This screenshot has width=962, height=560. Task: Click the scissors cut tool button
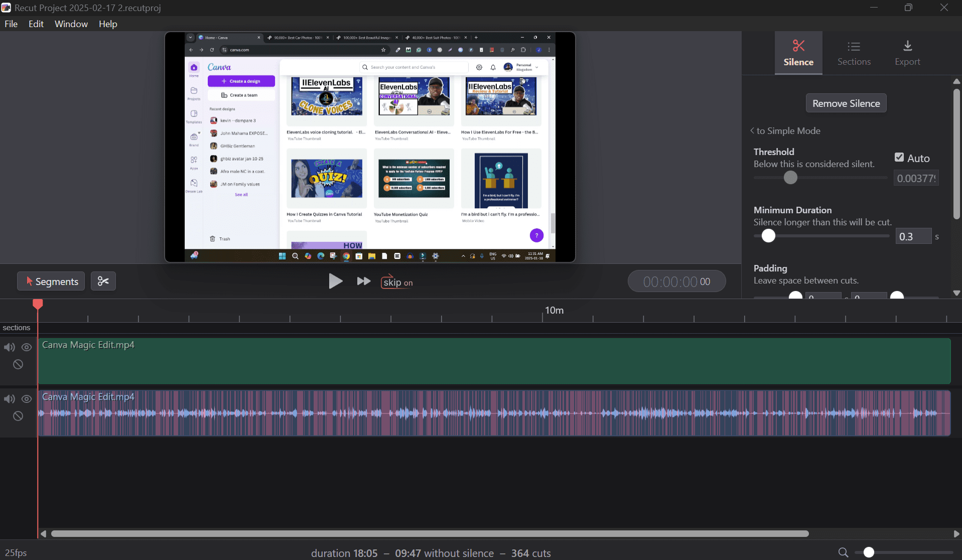coord(103,281)
